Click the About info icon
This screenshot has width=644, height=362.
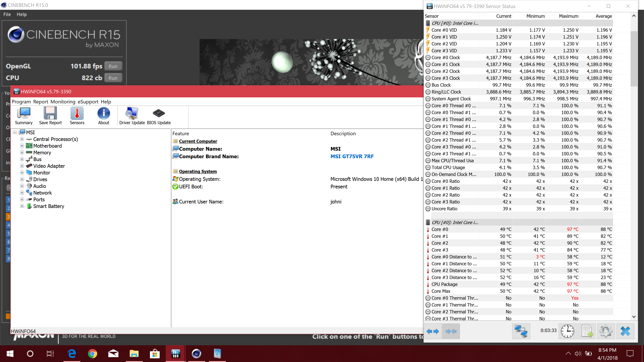[103, 116]
